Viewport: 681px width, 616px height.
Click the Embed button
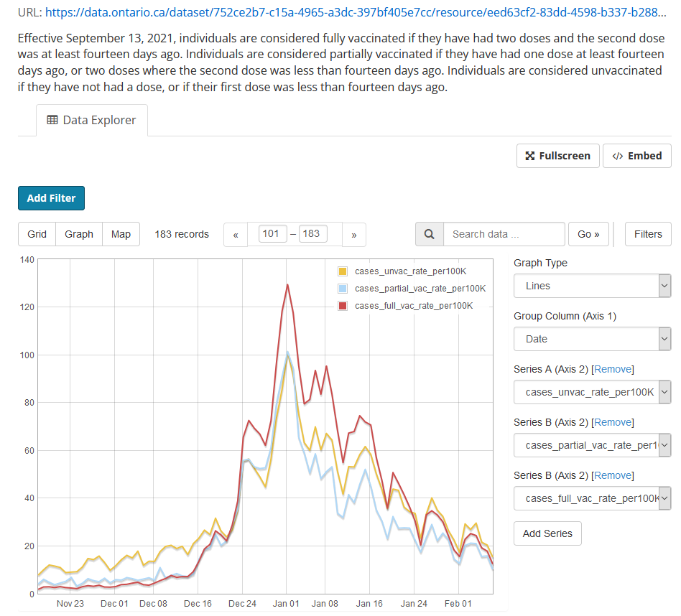636,156
